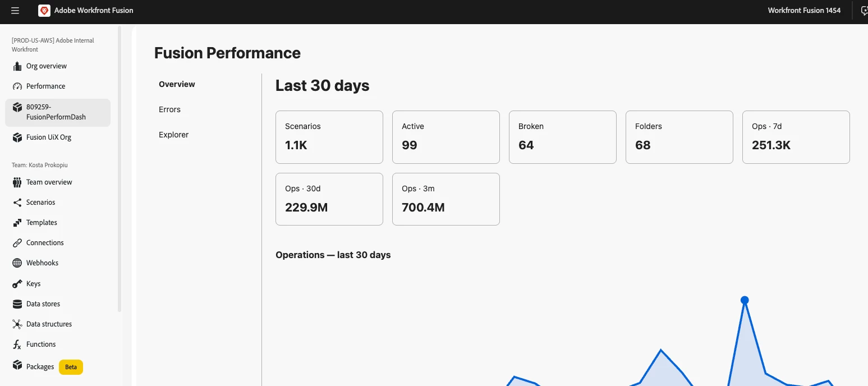This screenshot has height=386, width=868.
Task: Open Fusion UiX Org entry
Action: click(x=48, y=137)
